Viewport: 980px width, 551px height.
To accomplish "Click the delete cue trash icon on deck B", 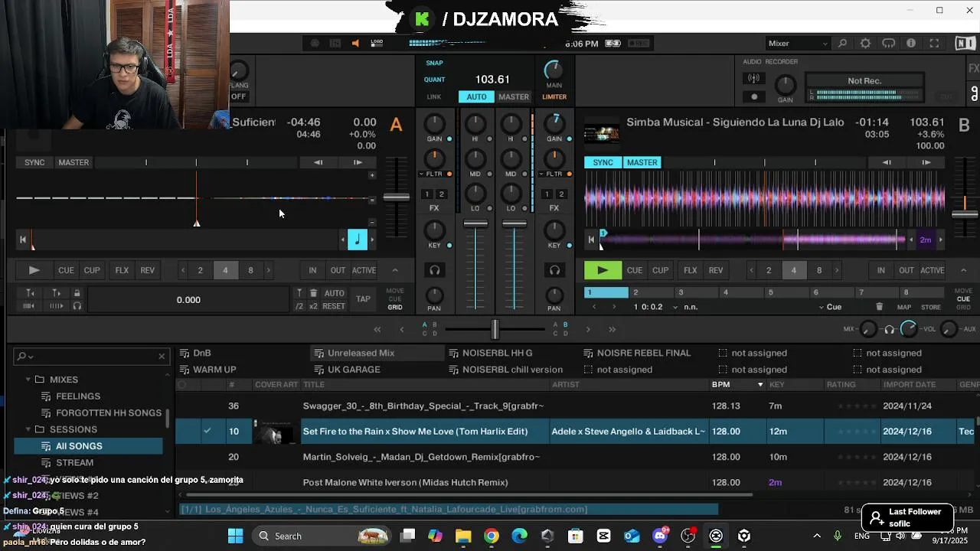I will (x=879, y=307).
